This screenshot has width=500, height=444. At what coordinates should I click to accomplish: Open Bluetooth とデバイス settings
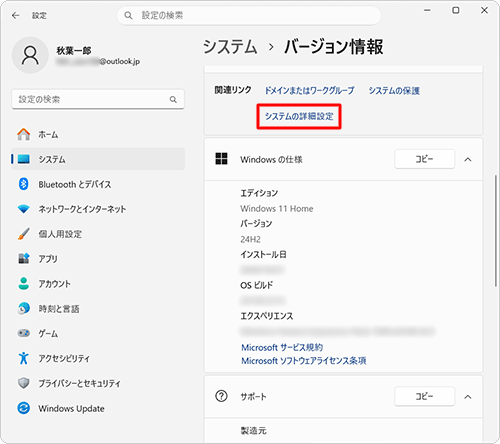coord(98,184)
